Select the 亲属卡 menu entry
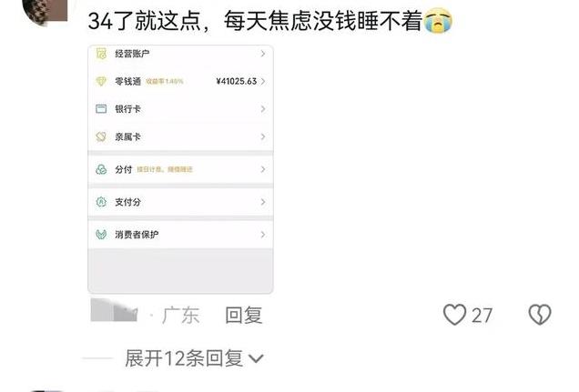The width and height of the screenshot is (579, 392). click(180, 136)
